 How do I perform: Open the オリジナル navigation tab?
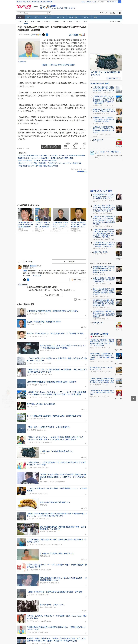tap(60, 17)
